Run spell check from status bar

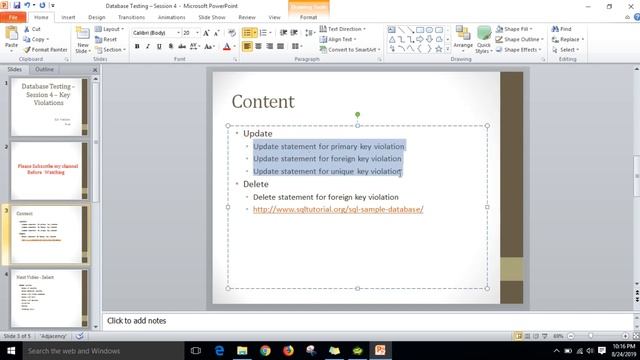[80, 336]
